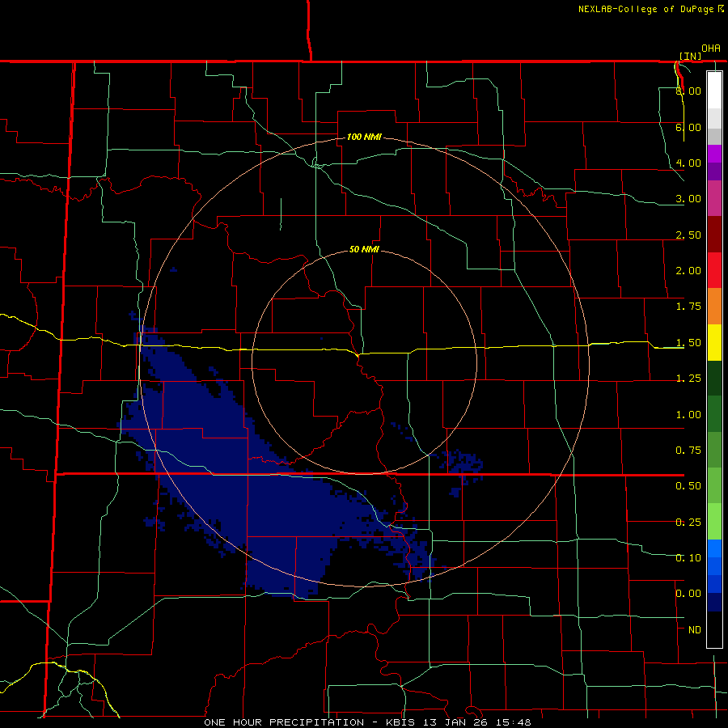Pick the navy swatch beside 0.00
728x728 pixels.
pyautogui.click(x=714, y=602)
